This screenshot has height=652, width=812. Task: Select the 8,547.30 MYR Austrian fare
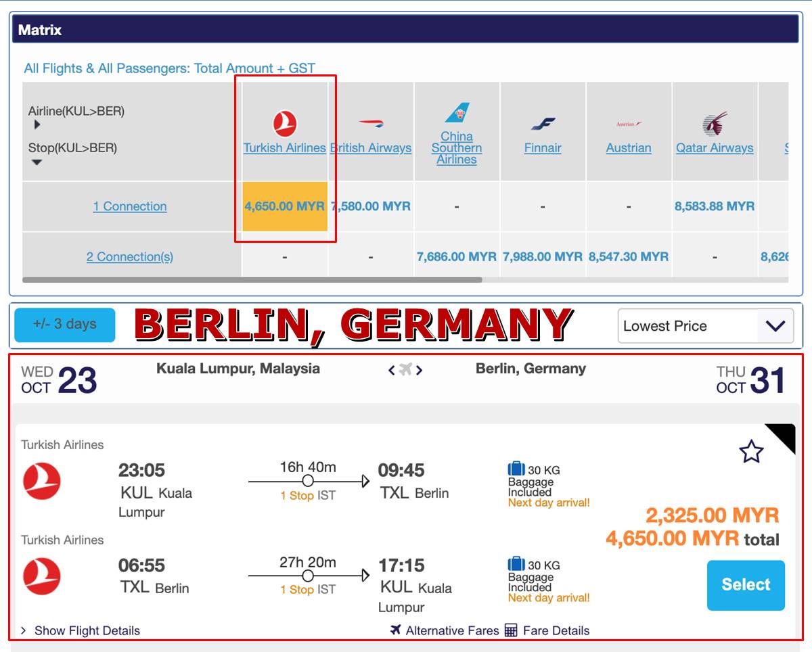click(x=629, y=257)
